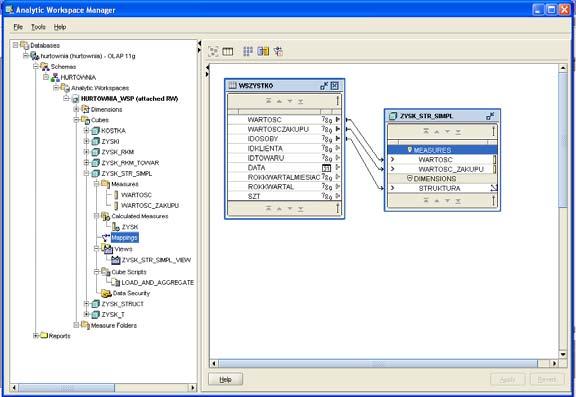Click the left-pointing splitter arrow above the toolbar
Screen dimensions: 576x397
click(199, 43)
